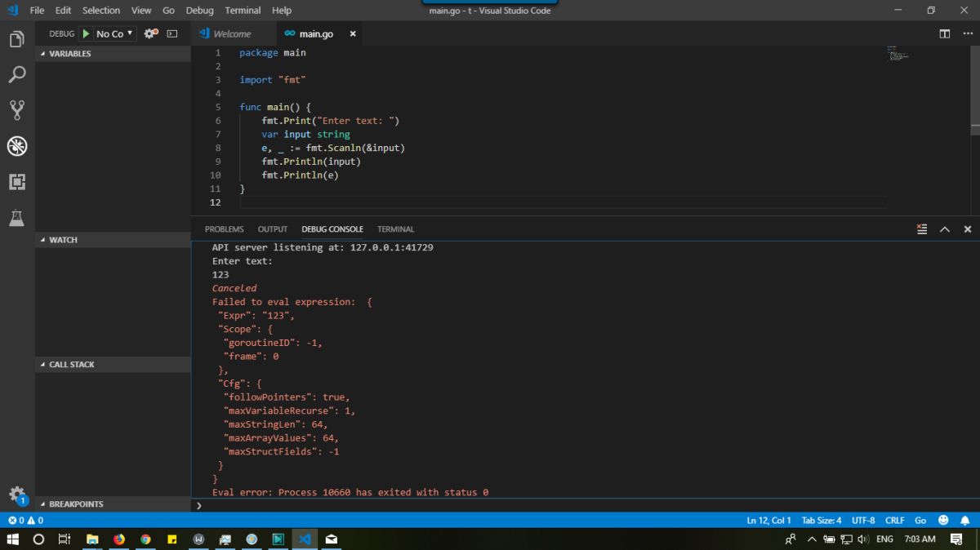980x550 pixels.
Task: Open the Terminal menu
Action: [x=243, y=11]
